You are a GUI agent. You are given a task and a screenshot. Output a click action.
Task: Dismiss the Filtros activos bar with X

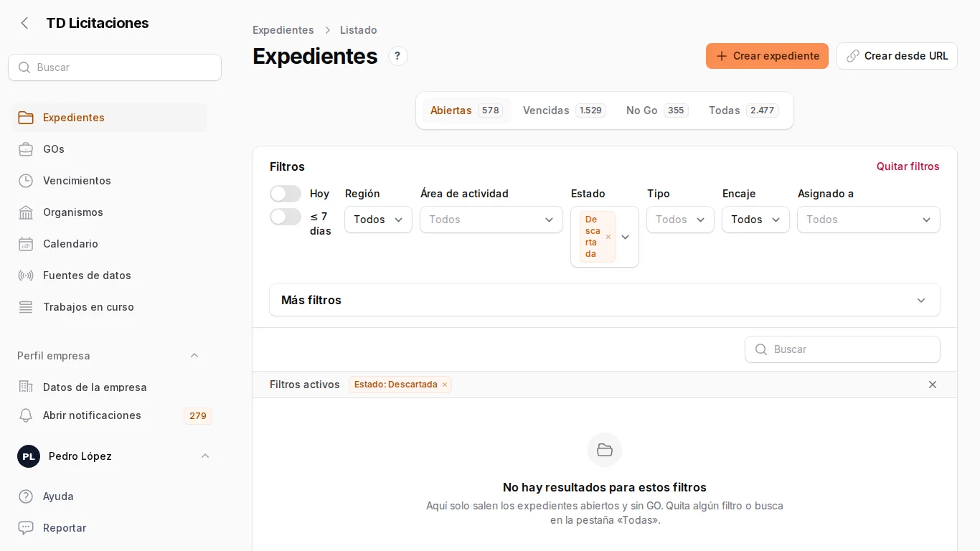(x=933, y=385)
